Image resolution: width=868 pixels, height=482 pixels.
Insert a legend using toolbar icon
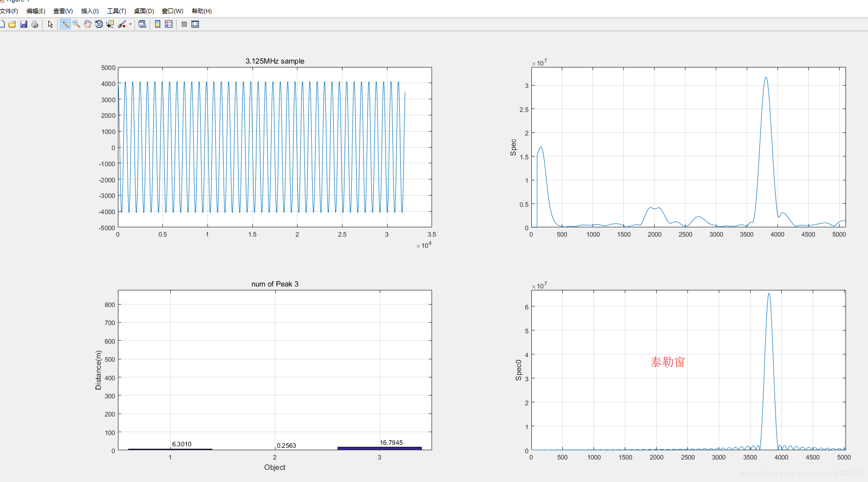coord(169,24)
